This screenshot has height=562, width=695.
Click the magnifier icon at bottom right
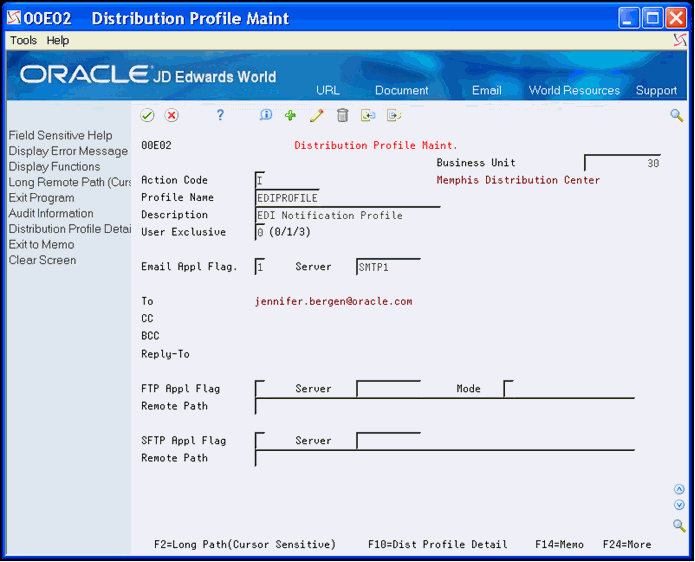click(x=679, y=526)
